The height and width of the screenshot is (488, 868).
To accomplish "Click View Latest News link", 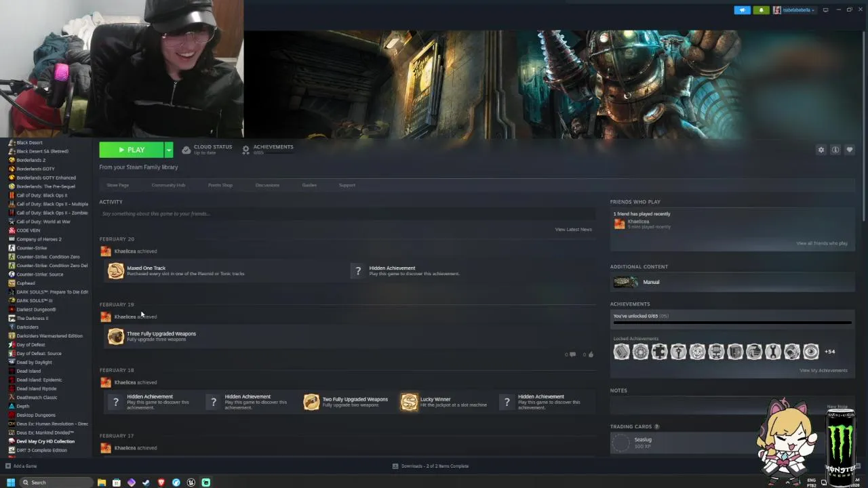I will 574,230.
